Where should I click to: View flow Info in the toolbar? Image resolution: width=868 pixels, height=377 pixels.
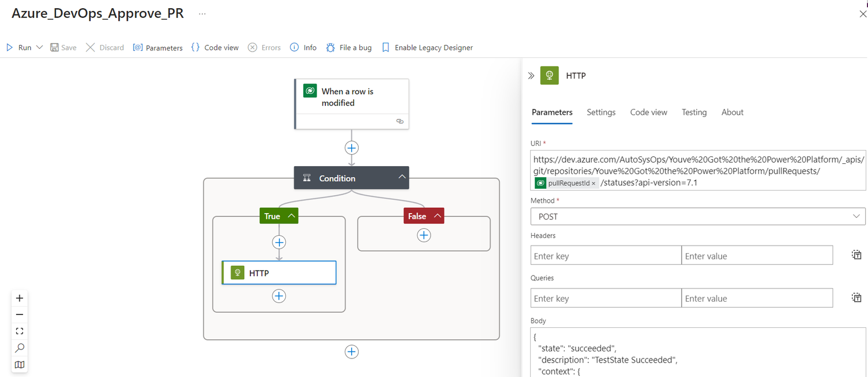click(302, 47)
